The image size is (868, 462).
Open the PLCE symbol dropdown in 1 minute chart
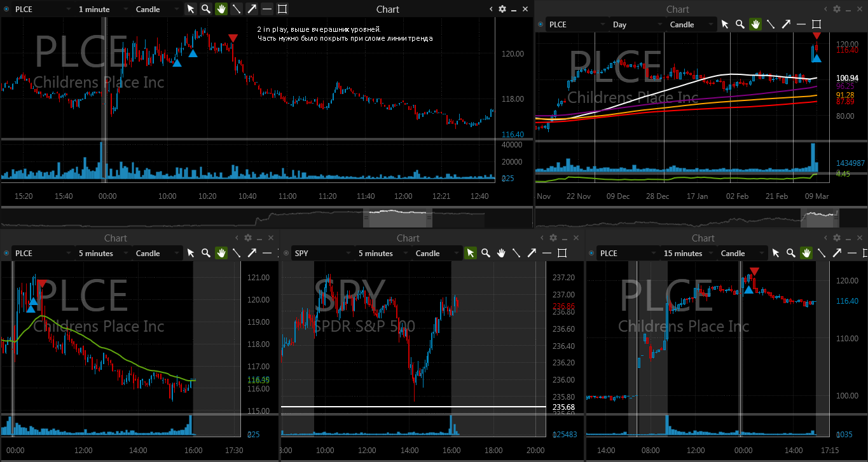42,9
